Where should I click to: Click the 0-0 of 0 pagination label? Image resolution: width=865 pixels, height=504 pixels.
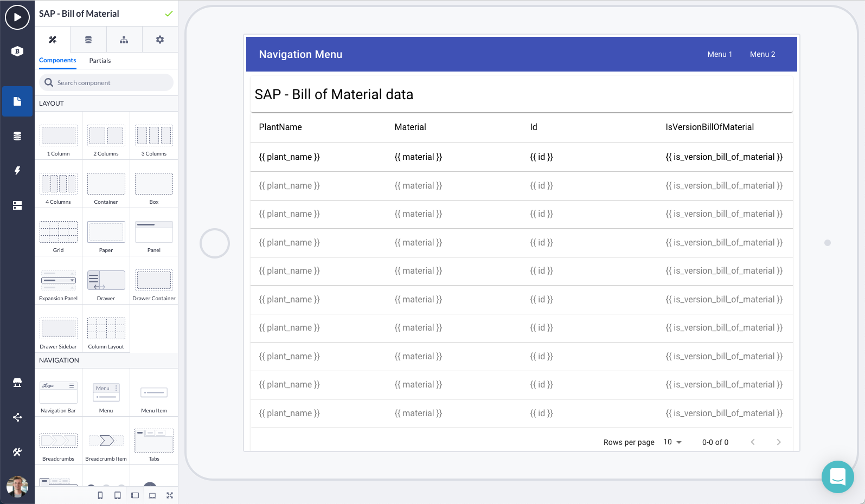(715, 442)
